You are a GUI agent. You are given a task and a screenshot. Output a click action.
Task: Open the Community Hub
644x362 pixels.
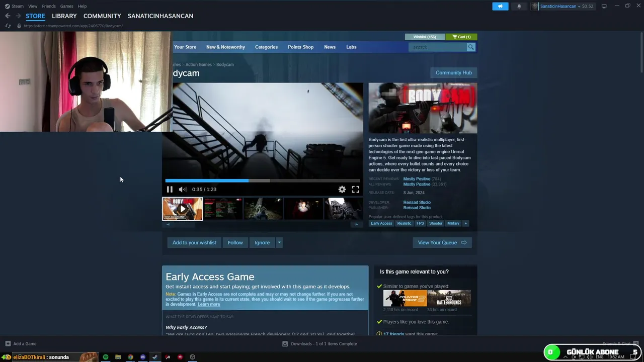[454, 73]
